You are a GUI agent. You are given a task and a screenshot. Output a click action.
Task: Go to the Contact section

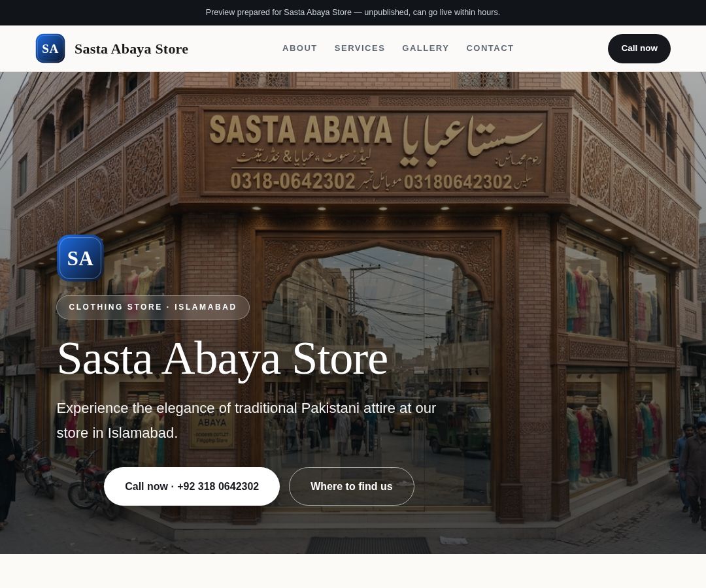tap(490, 48)
